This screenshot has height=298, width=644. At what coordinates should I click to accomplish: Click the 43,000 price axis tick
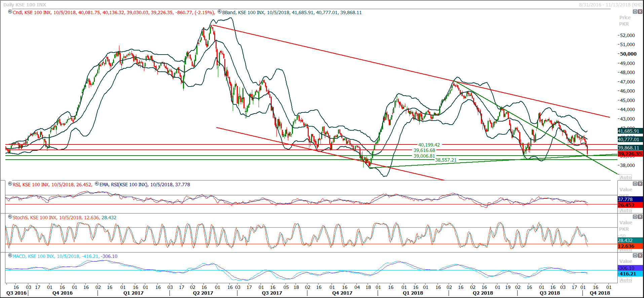[628, 119]
